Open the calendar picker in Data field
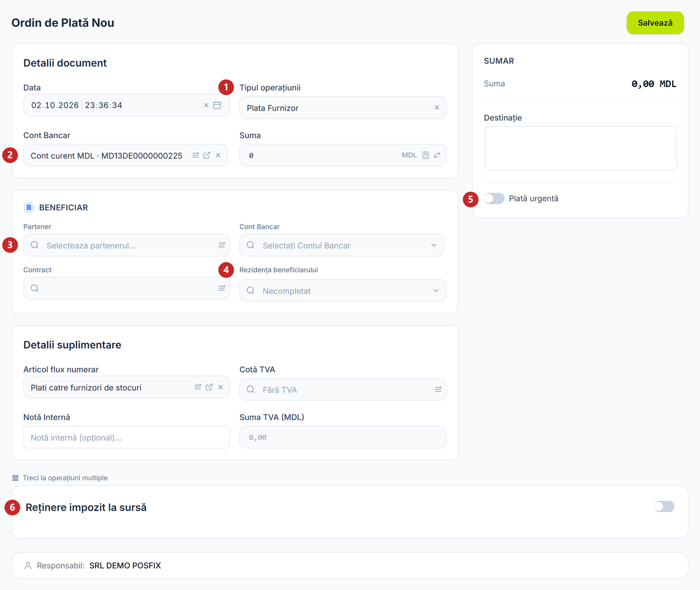The image size is (700, 590). pyautogui.click(x=217, y=105)
